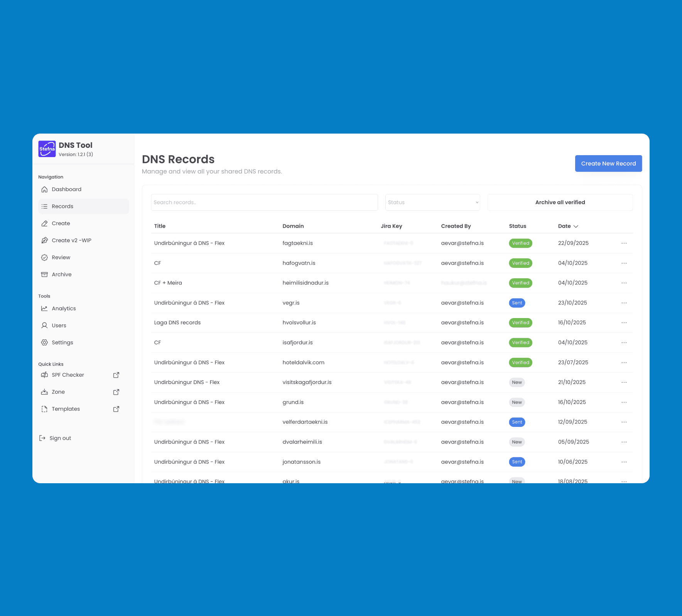Open row menu for isafjordur.is
The height and width of the screenshot is (616, 682).
pyautogui.click(x=624, y=343)
